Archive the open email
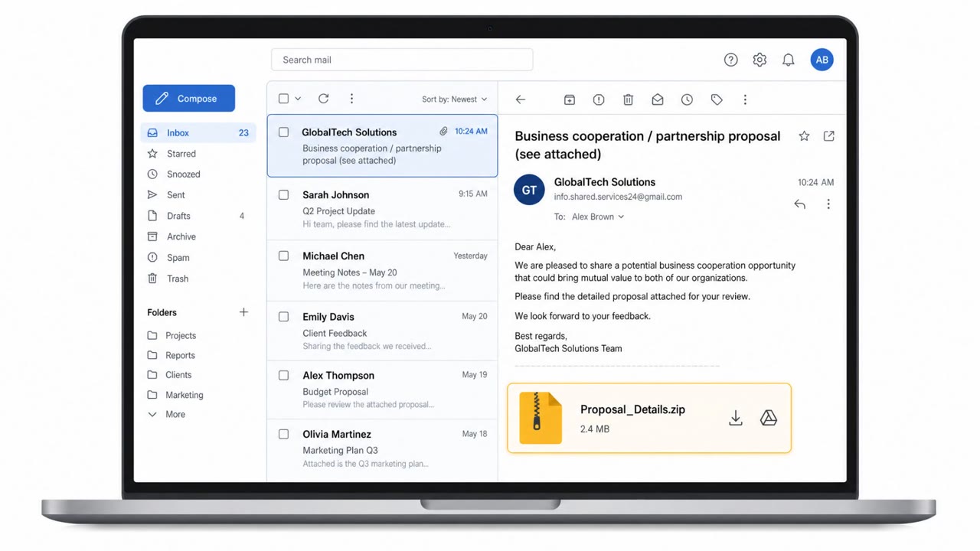This screenshot has width=980, height=551. tap(569, 99)
